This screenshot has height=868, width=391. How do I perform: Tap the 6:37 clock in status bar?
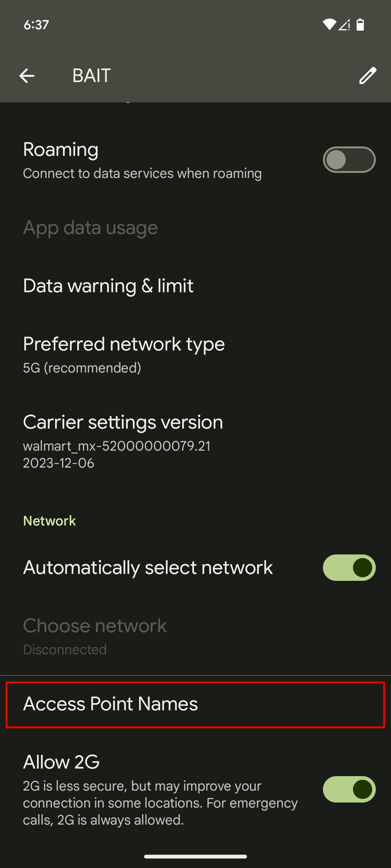point(36,24)
